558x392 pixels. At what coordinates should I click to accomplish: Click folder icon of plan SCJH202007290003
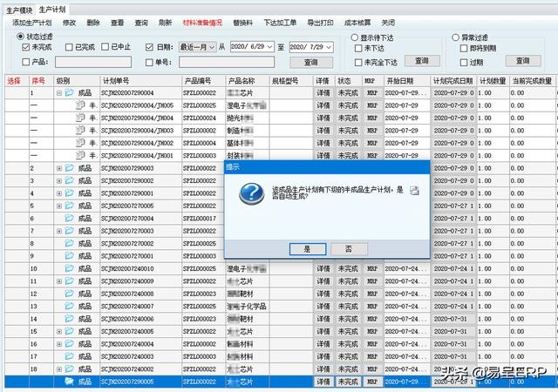coord(69,168)
